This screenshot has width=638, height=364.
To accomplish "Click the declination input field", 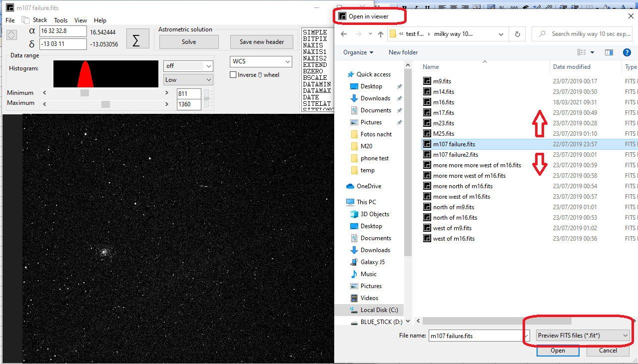I will tap(63, 44).
